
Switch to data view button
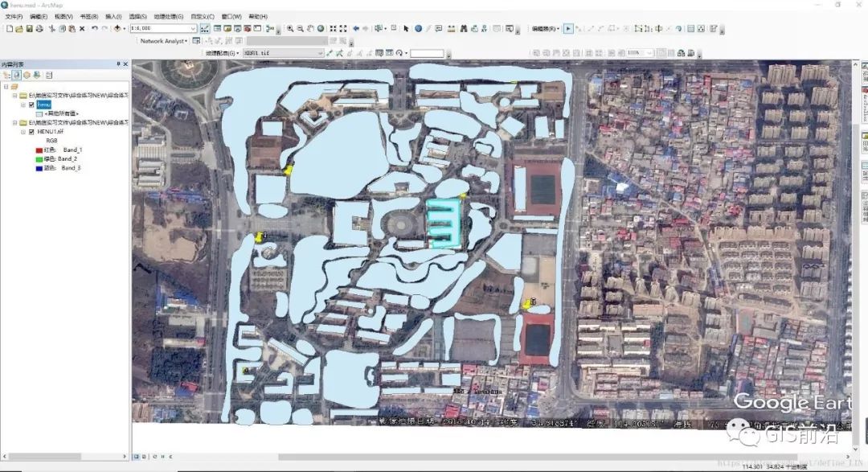(x=136, y=457)
